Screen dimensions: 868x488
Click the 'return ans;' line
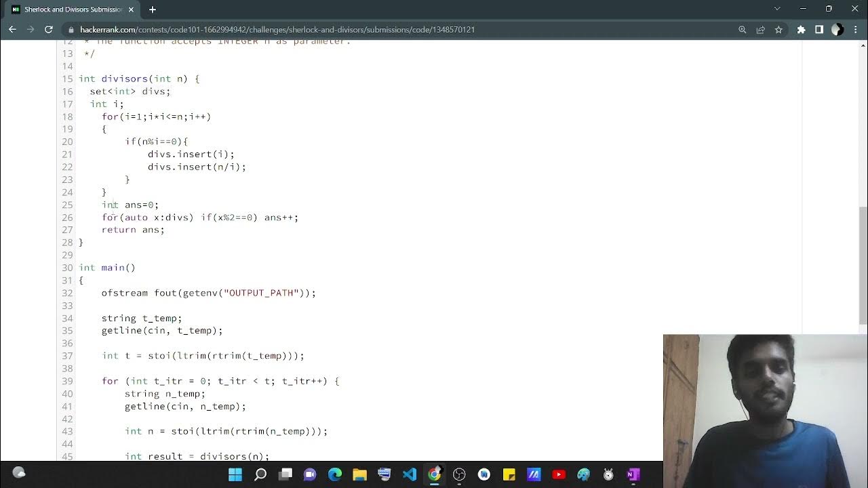click(133, 230)
